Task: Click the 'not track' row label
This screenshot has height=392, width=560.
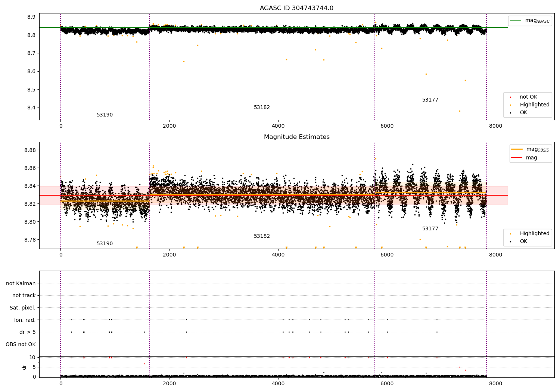Action: [24, 295]
